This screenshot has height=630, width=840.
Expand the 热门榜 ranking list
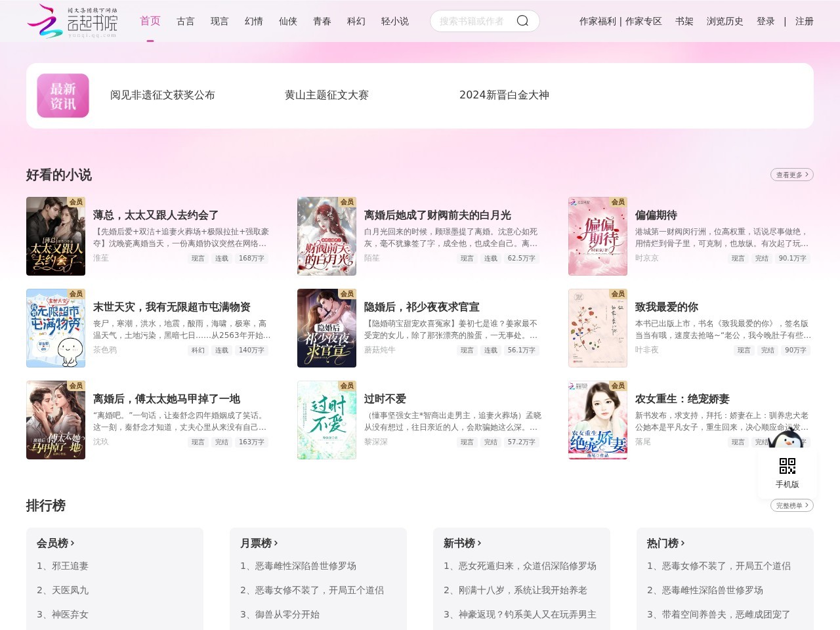coord(666,543)
